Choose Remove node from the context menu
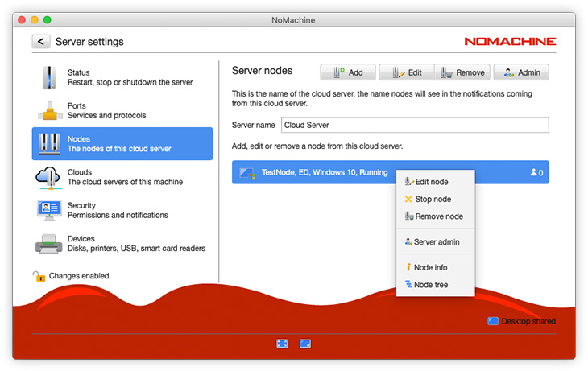The image size is (588, 371). (437, 216)
